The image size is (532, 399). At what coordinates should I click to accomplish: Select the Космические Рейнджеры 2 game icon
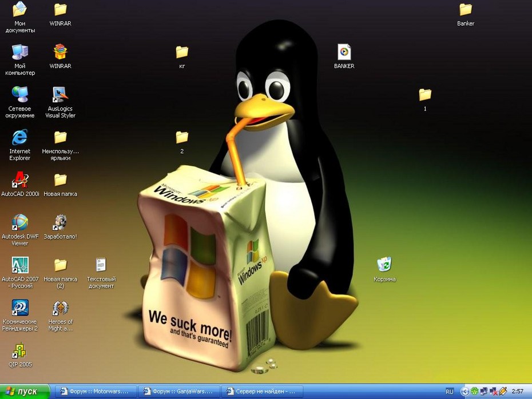[20, 308]
